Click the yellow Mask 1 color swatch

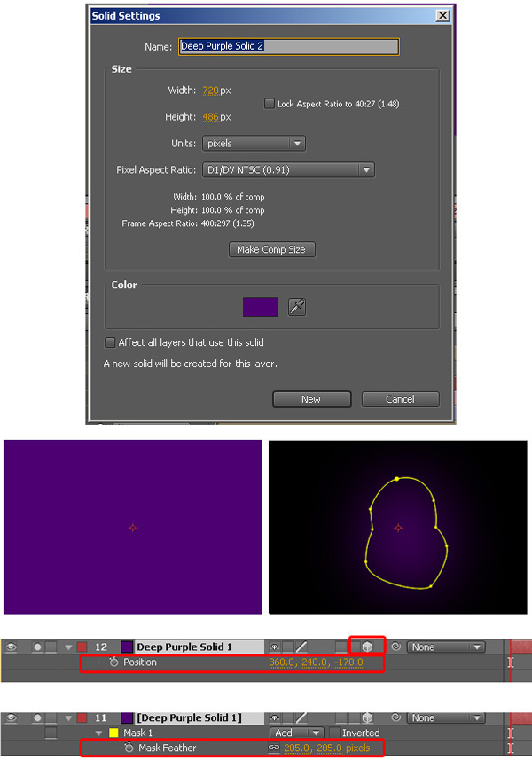pyautogui.click(x=113, y=733)
